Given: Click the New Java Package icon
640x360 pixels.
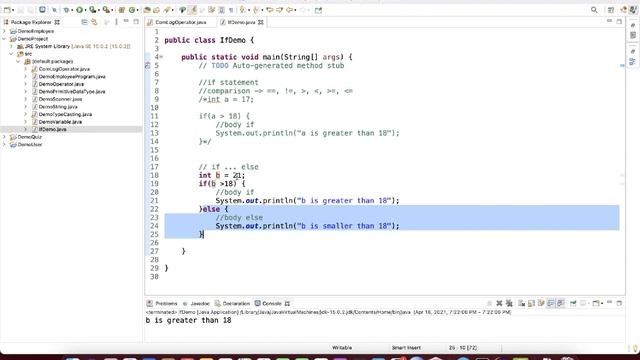Looking at the screenshot, I should pyautogui.click(x=122, y=10).
